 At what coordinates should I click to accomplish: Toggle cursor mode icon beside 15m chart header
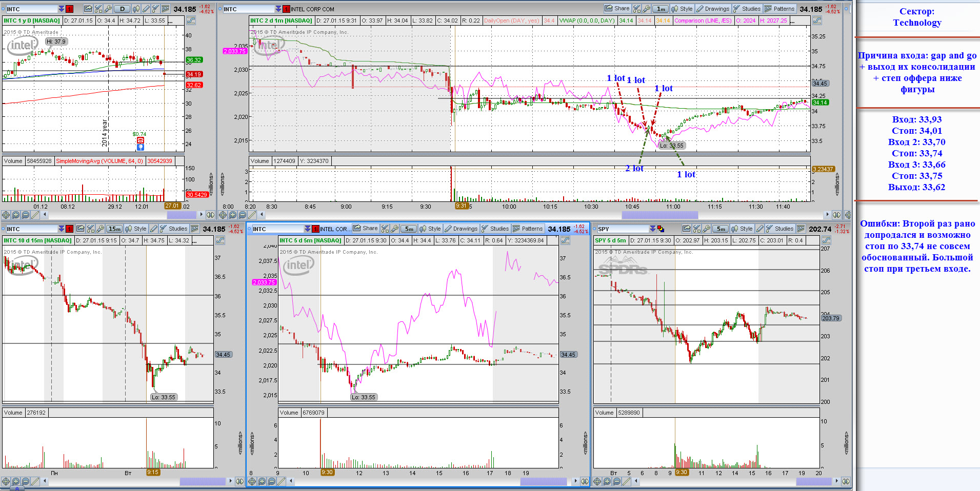[220, 240]
